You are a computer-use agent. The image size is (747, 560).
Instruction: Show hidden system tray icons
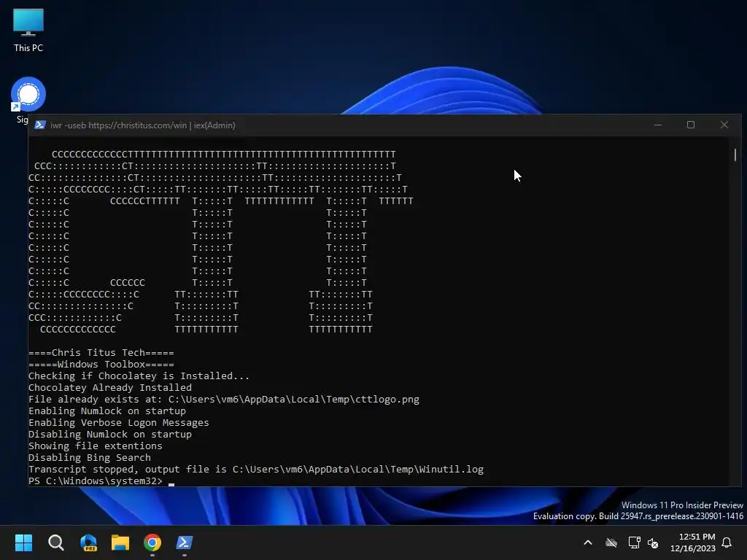[x=588, y=542]
